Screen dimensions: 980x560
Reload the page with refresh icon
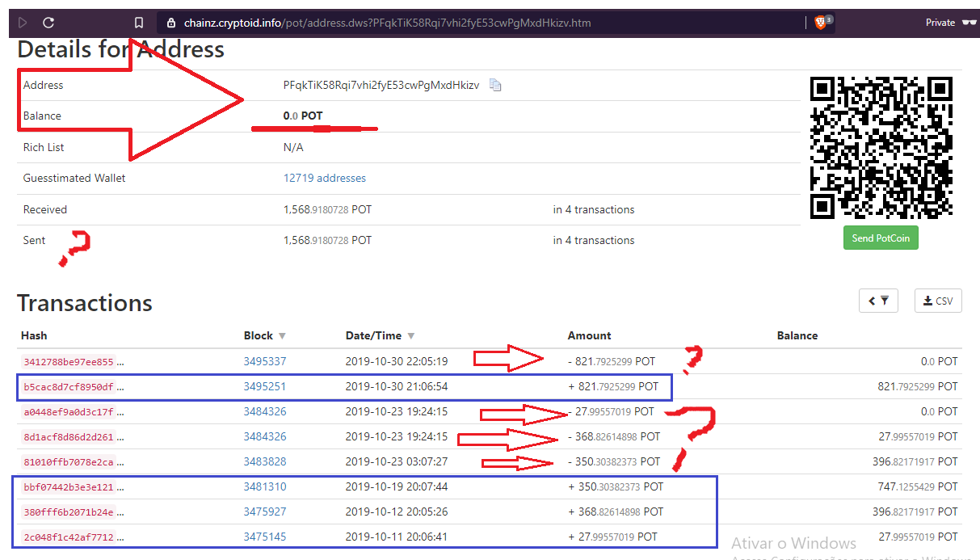coord(48,23)
